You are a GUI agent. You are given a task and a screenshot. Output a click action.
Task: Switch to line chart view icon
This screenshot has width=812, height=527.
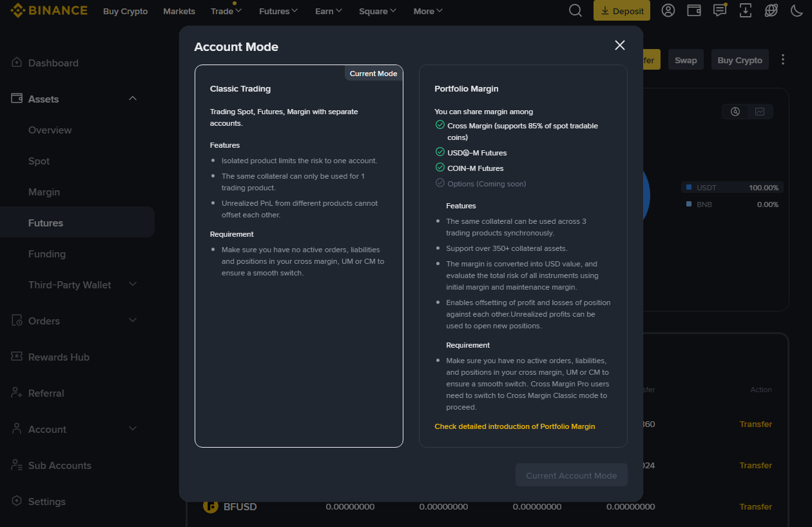click(760, 112)
